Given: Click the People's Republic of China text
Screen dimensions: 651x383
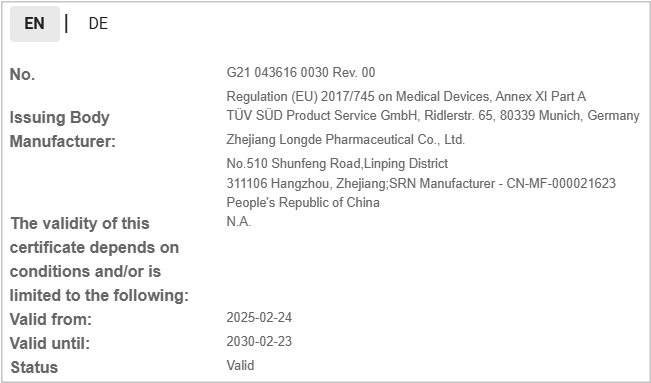Looking at the screenshot, I should tap(303, 202).
